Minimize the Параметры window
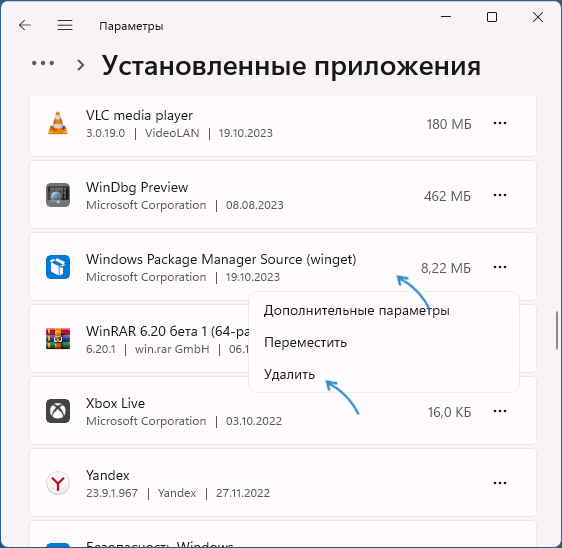 click(x=446, y=17)
